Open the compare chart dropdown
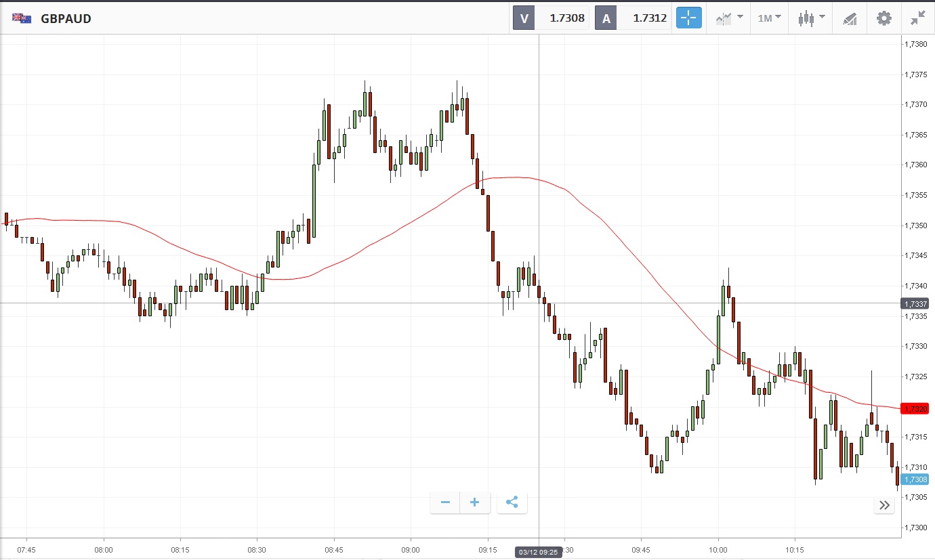The image size is (935, 560). [729, 18]
